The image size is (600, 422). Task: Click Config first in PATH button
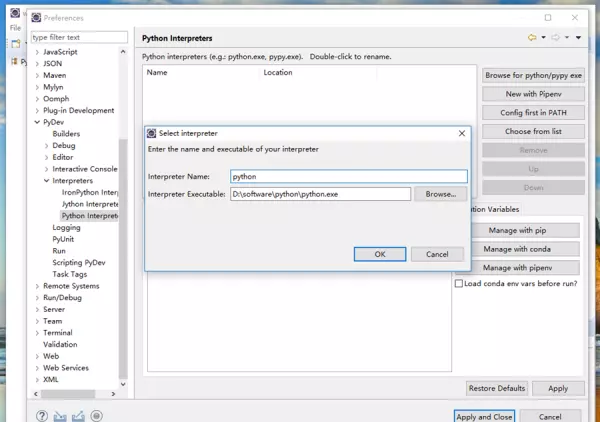pyautogui.click(x=533, y=113)
